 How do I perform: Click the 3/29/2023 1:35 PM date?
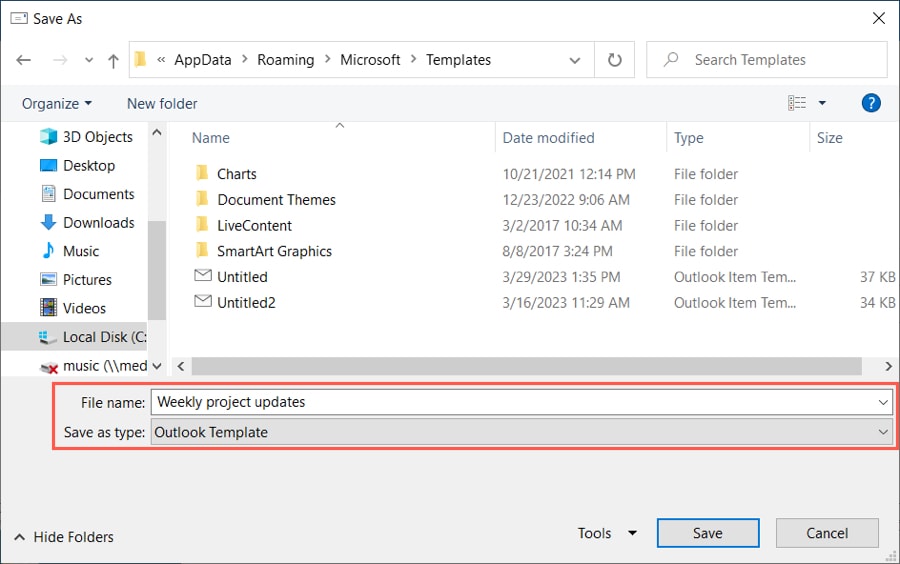pos(561,277)
